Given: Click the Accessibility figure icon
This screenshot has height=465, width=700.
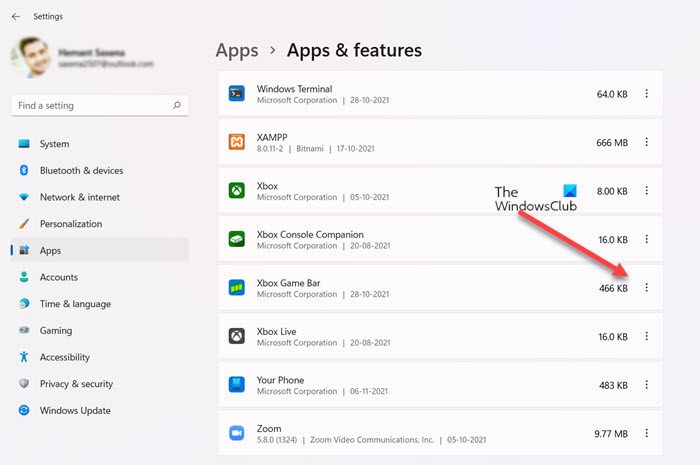Looking at the screenshot, I should [x=24, y=357].
